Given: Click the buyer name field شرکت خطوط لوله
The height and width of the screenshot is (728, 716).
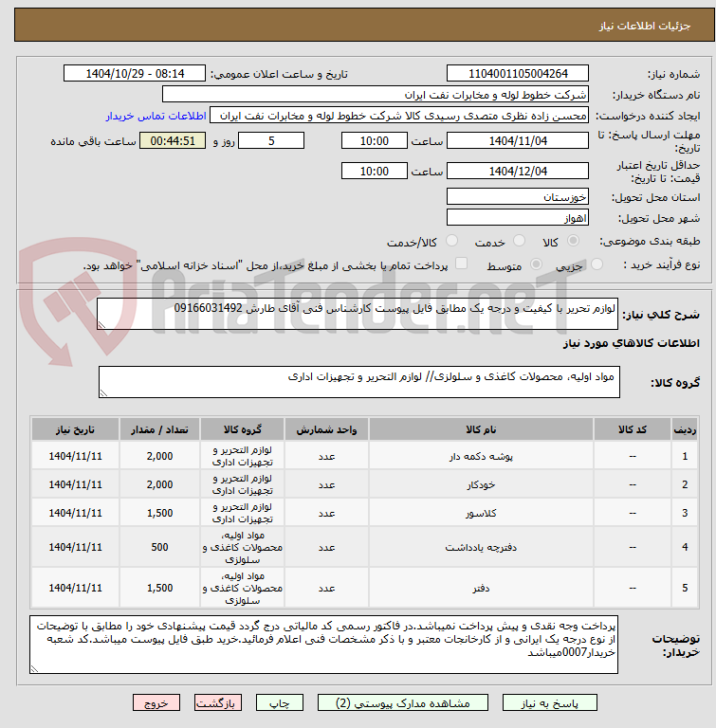Looking at the screenshot, I should click(x=376, y=95).
